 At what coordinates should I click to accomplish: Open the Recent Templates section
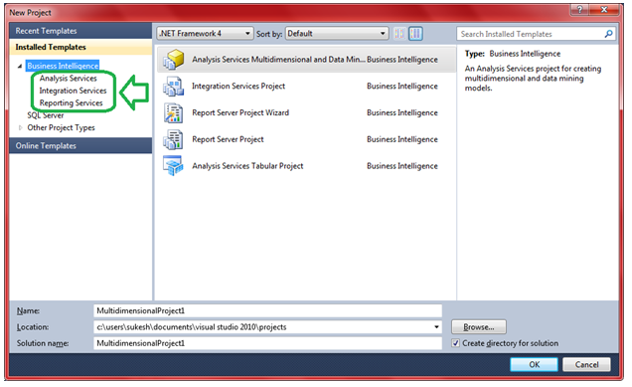coord(81,31)
